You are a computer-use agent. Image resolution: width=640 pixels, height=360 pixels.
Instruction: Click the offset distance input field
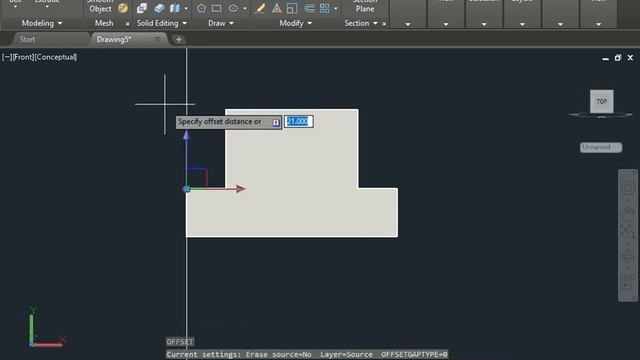(299, 121)
